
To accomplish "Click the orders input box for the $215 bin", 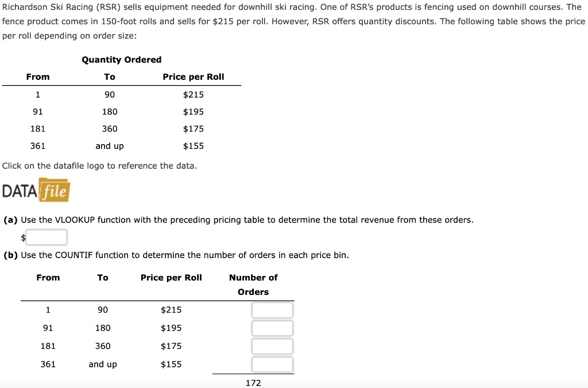I will coord(272,310).
